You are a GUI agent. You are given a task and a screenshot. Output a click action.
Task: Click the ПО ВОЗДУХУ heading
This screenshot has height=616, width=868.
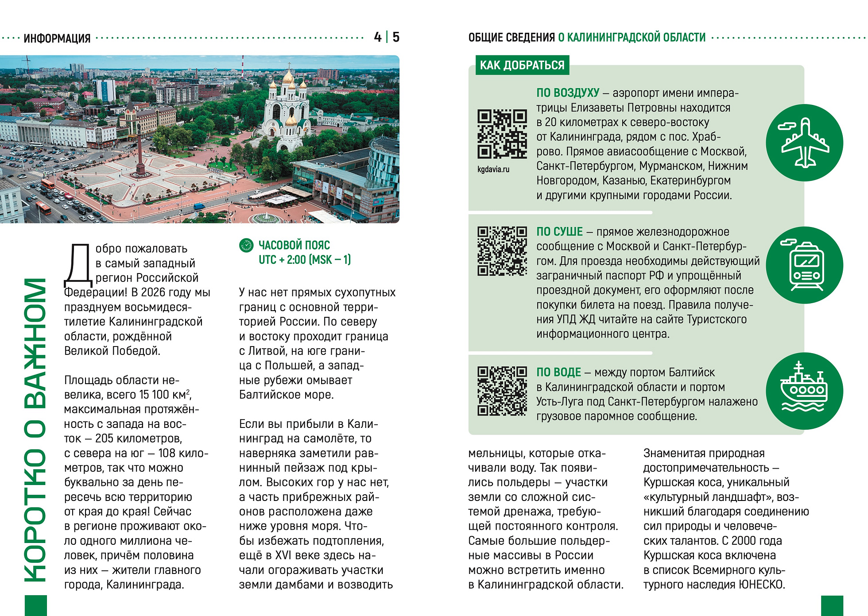pos(568,93)
